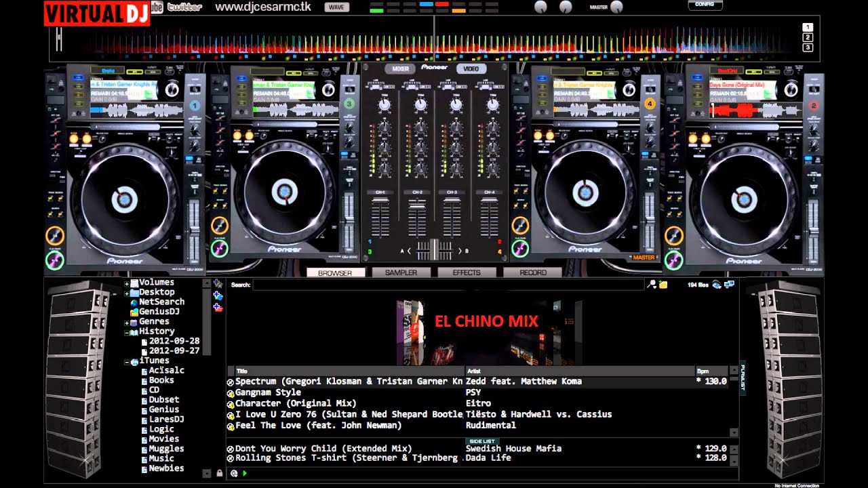Click the Twitter logo in top bar

(184, 7)
